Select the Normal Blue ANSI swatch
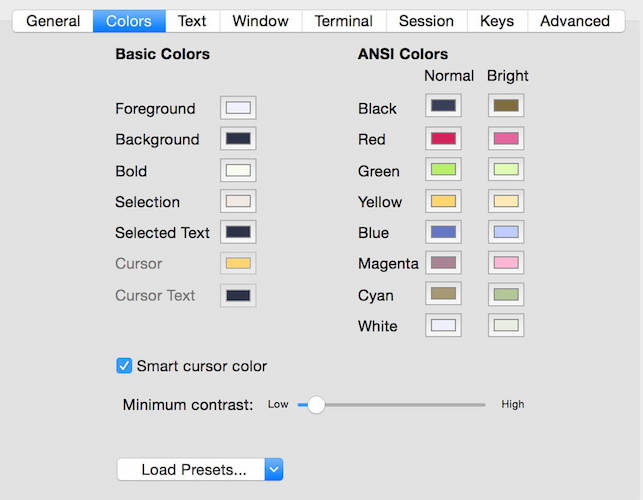 443,233
